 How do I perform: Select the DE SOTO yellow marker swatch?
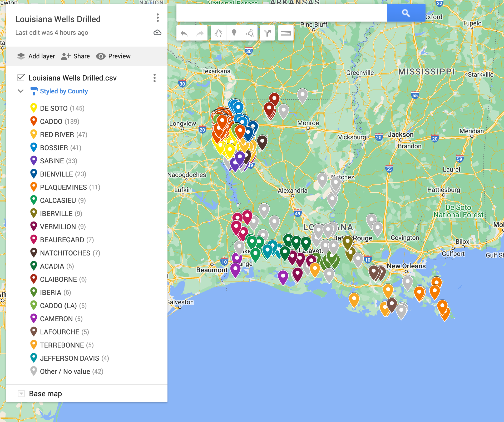[34, 108]
